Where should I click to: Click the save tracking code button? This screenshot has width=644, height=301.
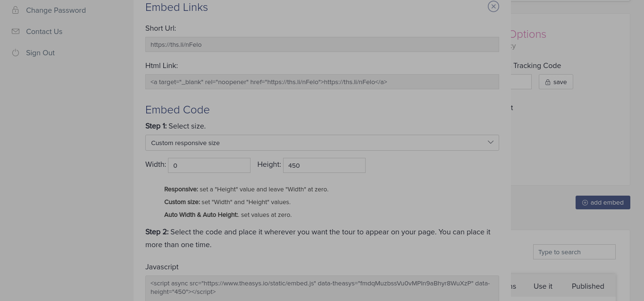click(x=556, y=82)
